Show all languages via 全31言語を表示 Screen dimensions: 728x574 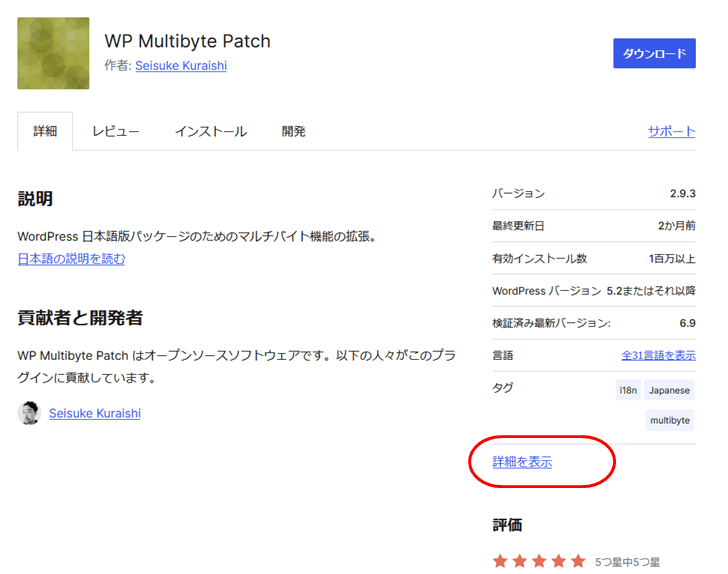point(658,355)
